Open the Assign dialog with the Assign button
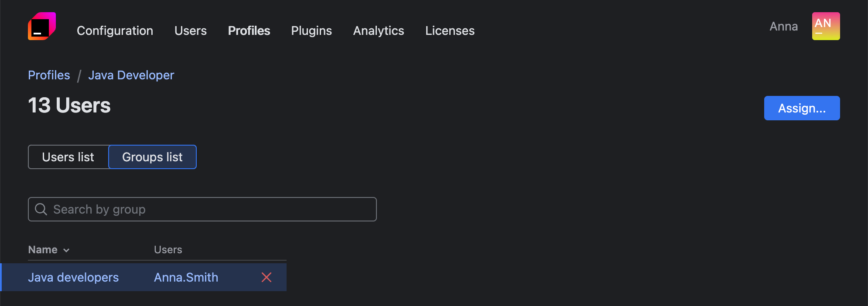The width and height of the screenshot is (868, 306). [x=802, y=108]
